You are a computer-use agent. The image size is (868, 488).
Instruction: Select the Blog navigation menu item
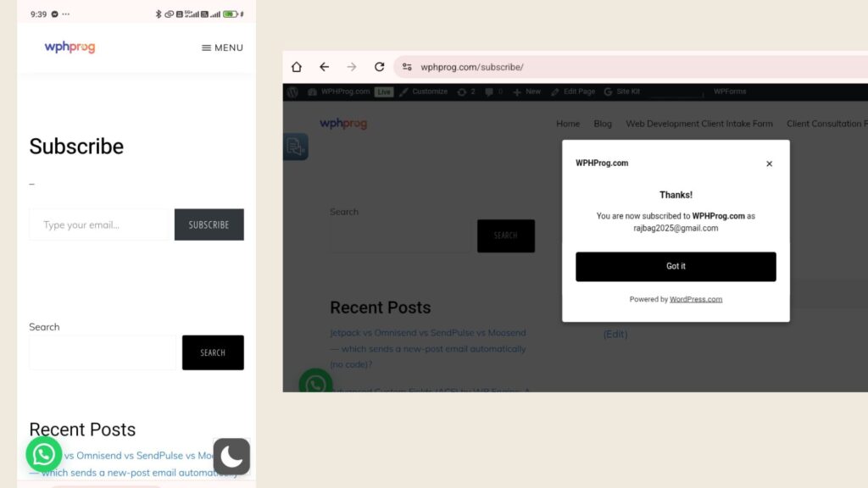(x=603, y=124)
